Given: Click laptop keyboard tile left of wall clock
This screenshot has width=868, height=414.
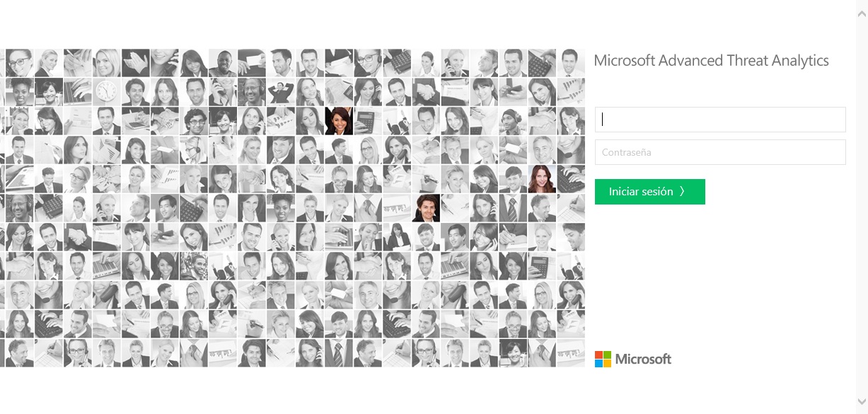Looking at the screenshot, I should 77,92.
